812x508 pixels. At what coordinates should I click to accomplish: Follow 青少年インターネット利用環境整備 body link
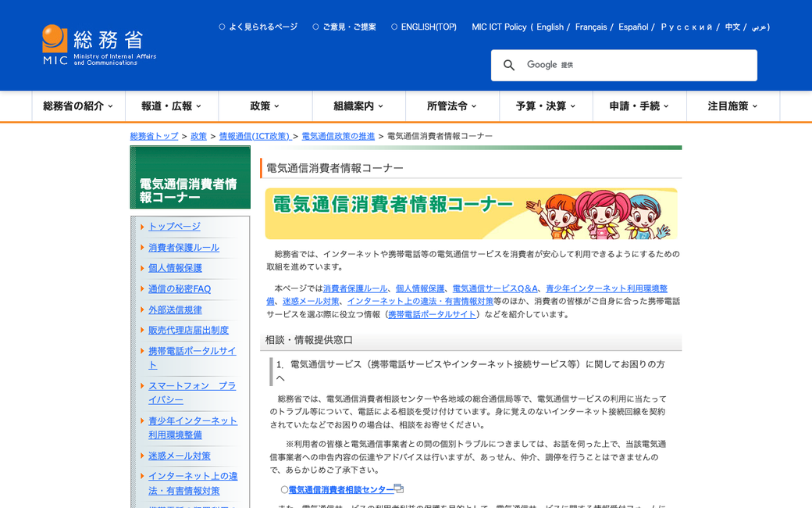607,288
